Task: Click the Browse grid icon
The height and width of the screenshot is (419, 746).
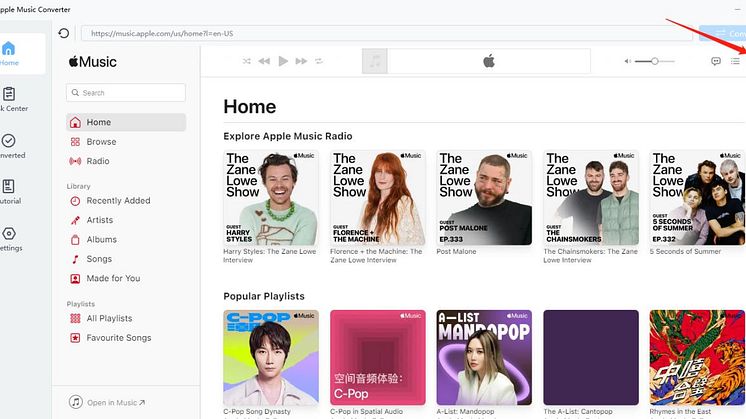Action: click(x=75, y=142)
